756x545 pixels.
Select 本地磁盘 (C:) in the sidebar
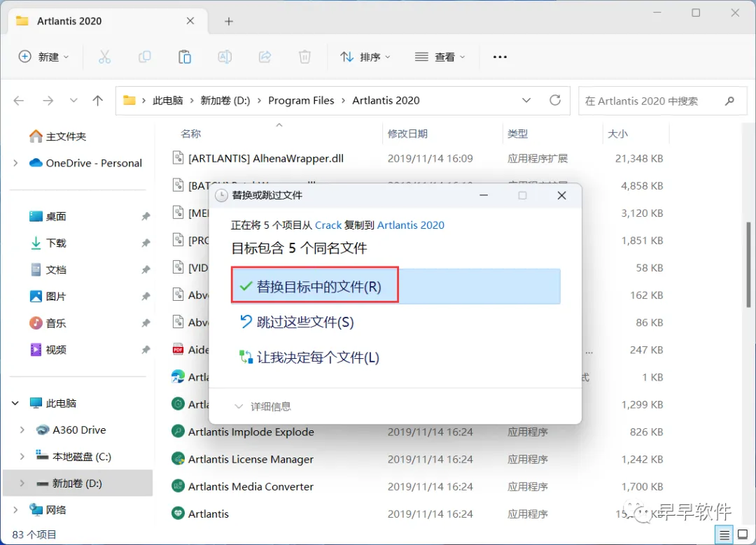[73, 456]
